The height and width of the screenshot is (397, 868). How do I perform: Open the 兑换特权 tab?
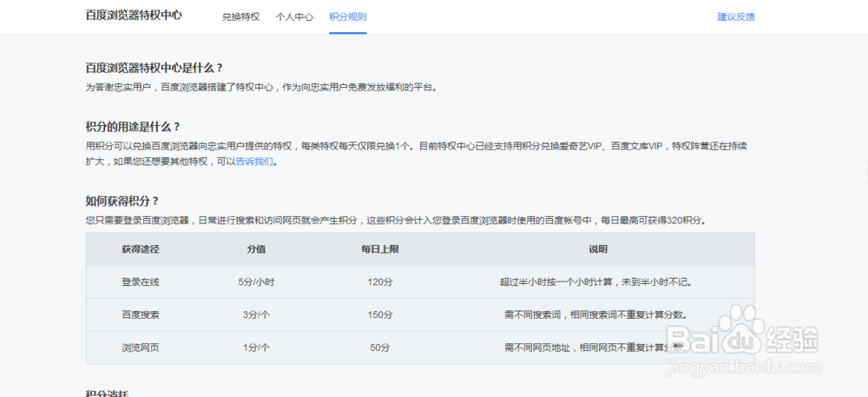[x=240, y=17]
